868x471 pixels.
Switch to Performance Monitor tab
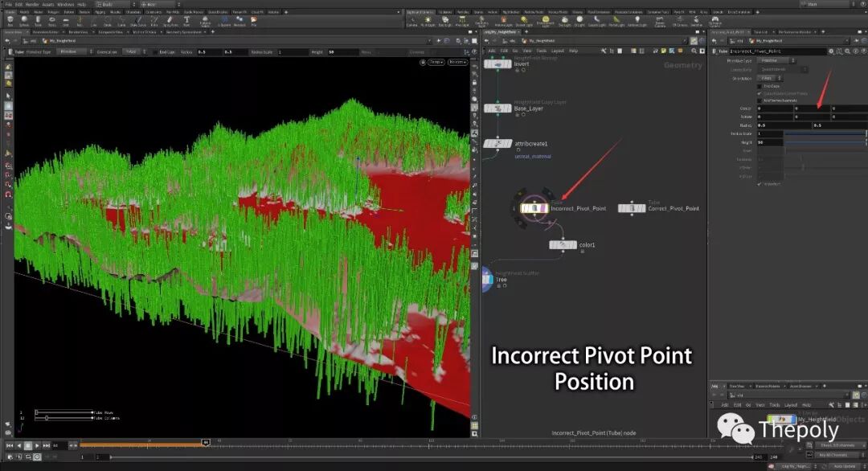(x=796, y=32)
